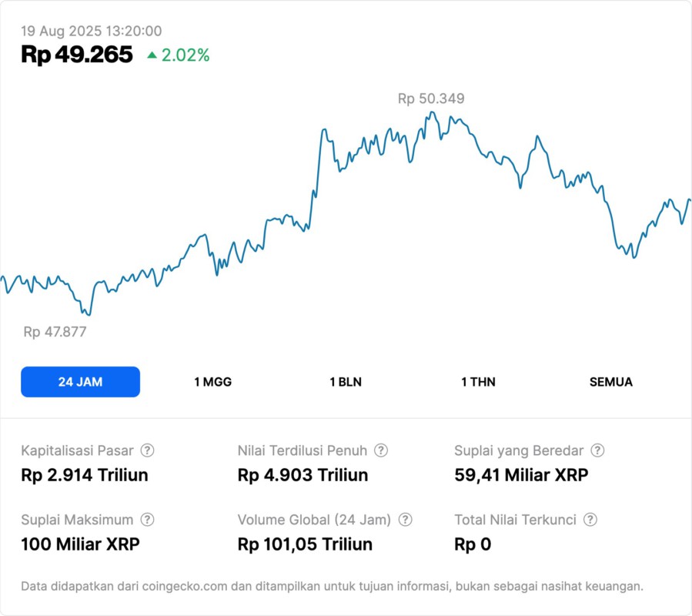Image resolution: width=692 pixels, height=616 pixels.
Task: Click the 2.02% price change value
Action: tap(186, 55)
